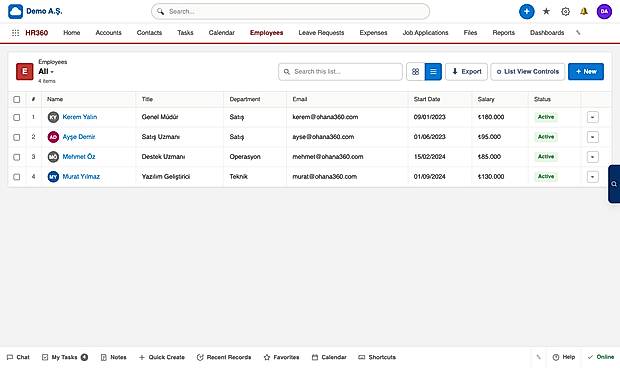Click Kerem Yalın's avatar

point(53,117)
